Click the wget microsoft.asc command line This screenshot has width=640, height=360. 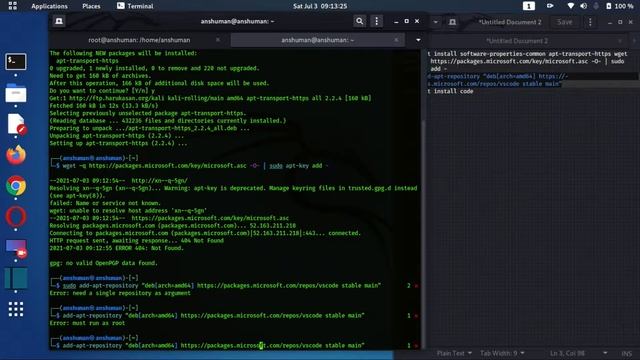tap(195, 166)
